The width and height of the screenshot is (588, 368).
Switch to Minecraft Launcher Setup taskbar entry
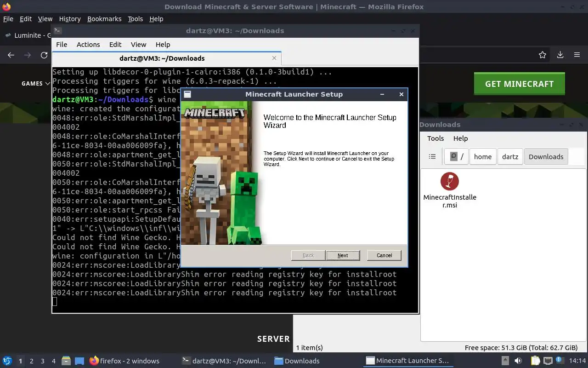click(408, 361)
